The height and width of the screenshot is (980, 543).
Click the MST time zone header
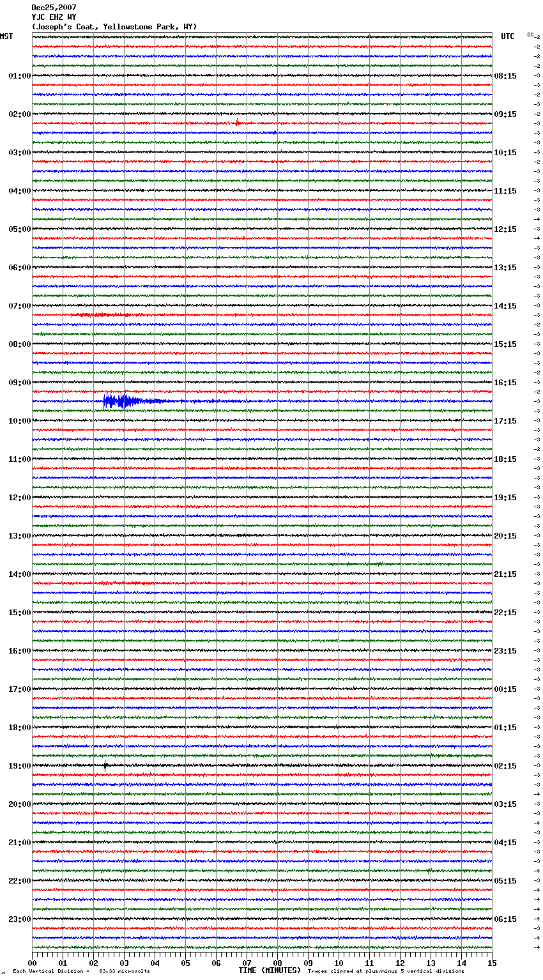point(6,36)
